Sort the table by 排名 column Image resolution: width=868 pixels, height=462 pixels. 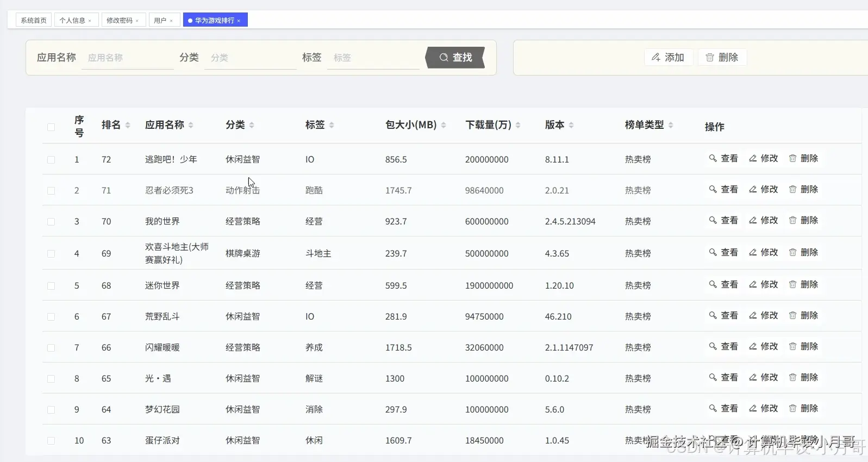tap(128, 125)
